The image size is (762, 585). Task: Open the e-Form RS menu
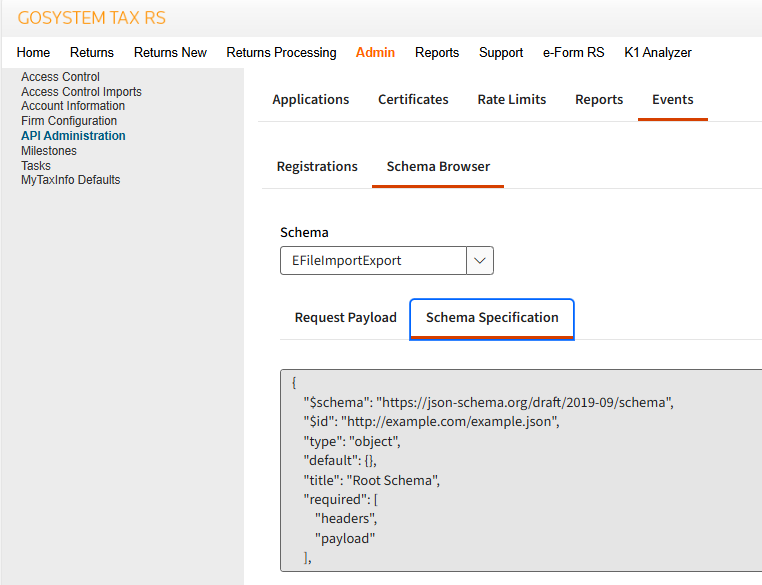(573, 53)
